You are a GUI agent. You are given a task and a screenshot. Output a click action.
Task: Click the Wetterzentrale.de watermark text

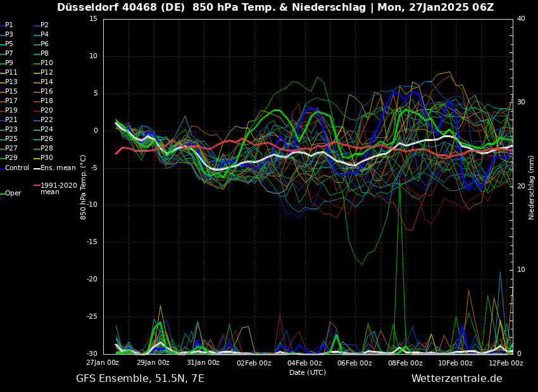click(x=456, y=379)
